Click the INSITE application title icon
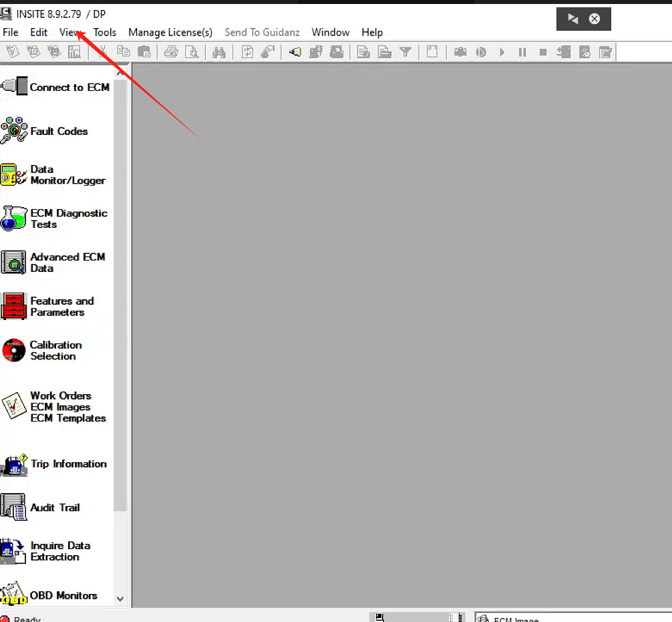The height and width of the screenshot is (622, 672). point(6,14)
